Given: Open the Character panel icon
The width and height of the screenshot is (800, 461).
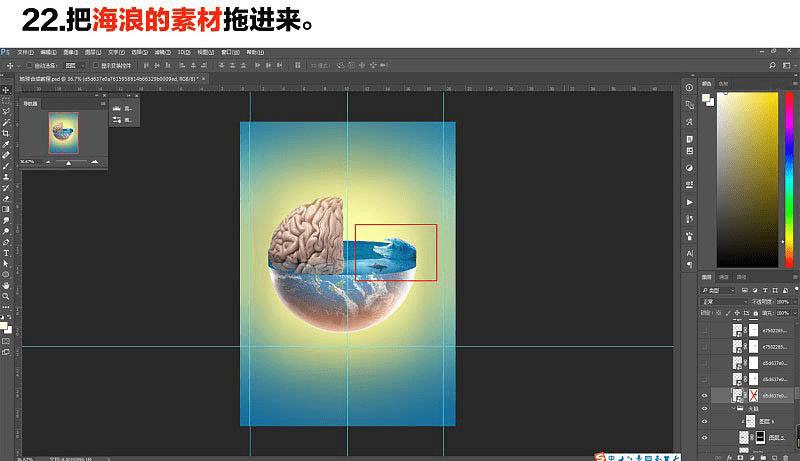Looking at the screenshot, I should tap(689, 253).
